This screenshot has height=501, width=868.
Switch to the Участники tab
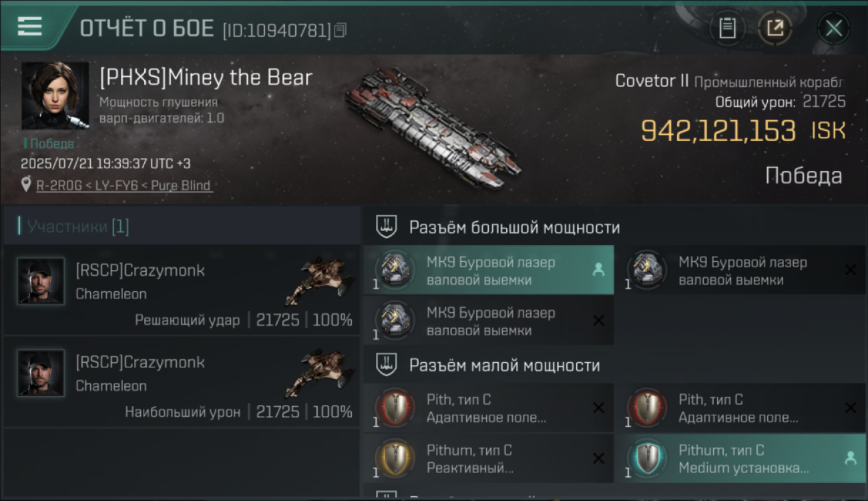click(78, 226)
